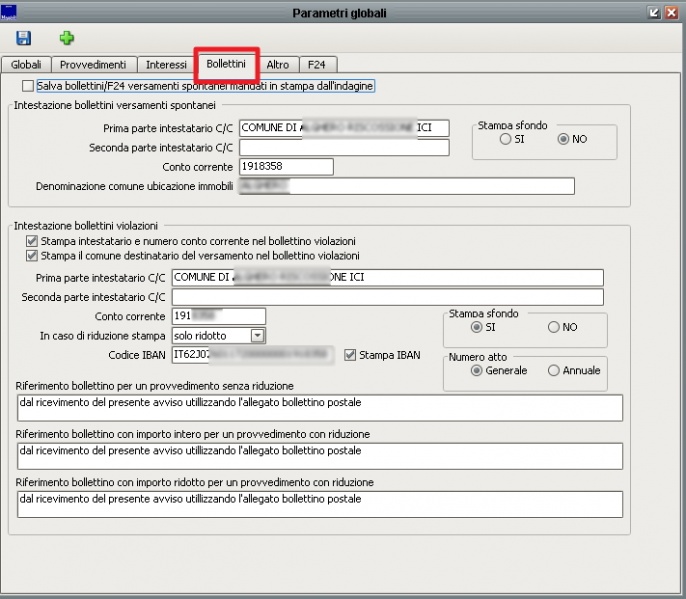Open the Provvedimenti tab
The width and height of the screenshot is (686, 599).
tap(92, 64)
